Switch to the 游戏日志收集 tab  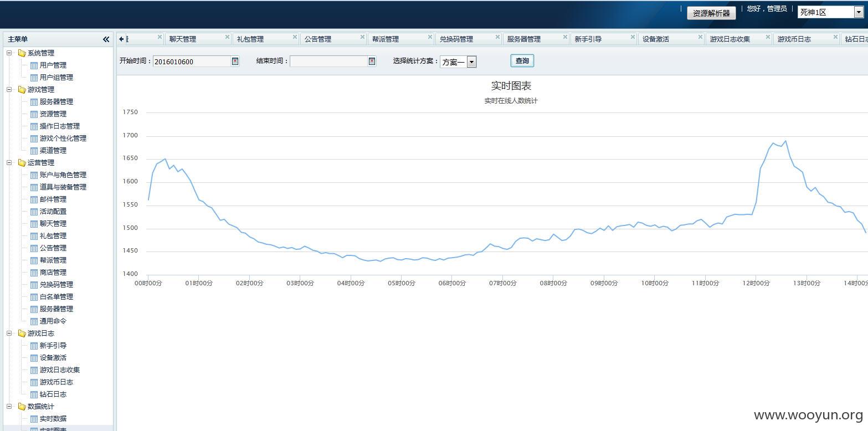730,39
